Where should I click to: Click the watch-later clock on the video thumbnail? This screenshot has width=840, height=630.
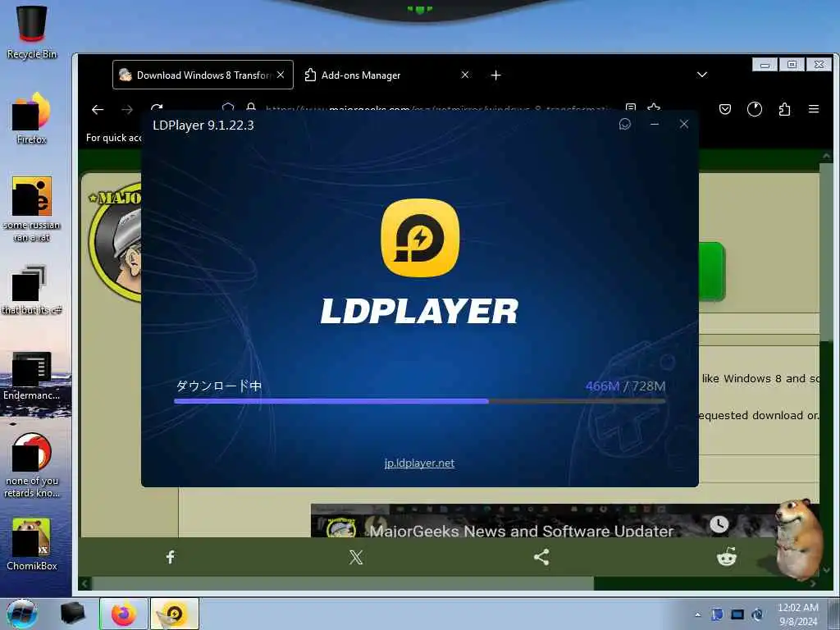pyautogui.click(x=719, y=524)
